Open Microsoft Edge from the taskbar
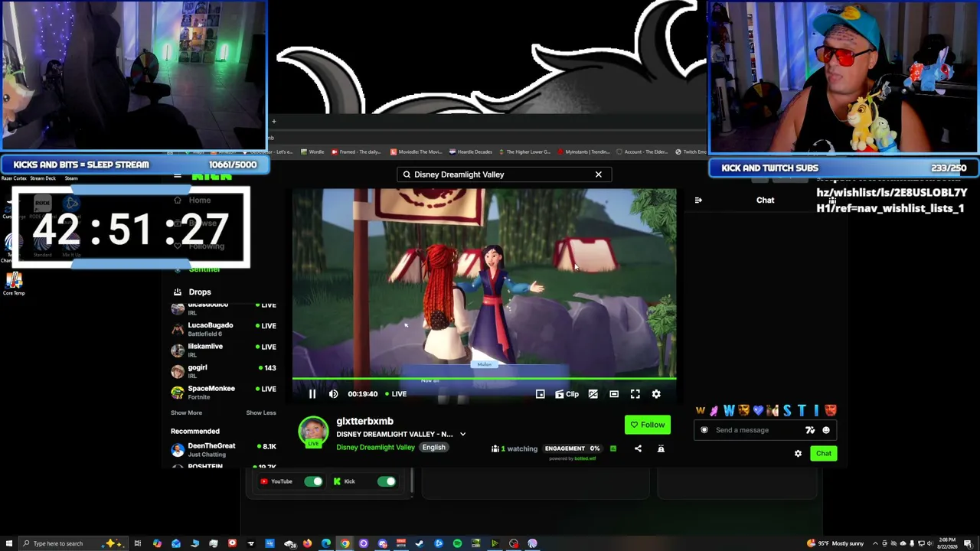Image resolution: width=980 pixels, height=551 pixels. click(326, 543)
